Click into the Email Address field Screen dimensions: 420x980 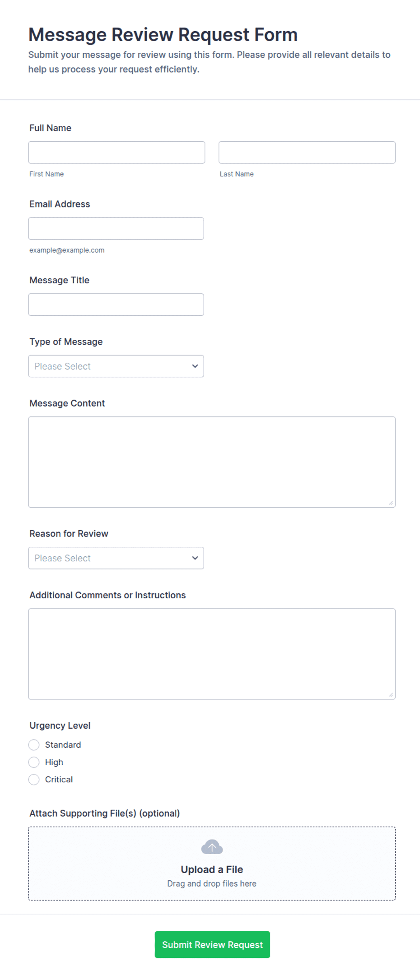(116, 228)
